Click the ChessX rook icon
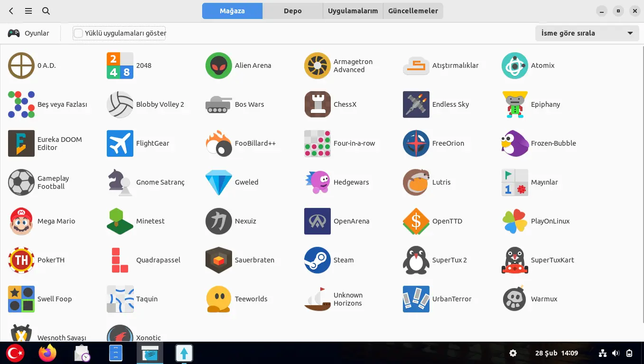The image size is (644, 364). coord(317,104)
